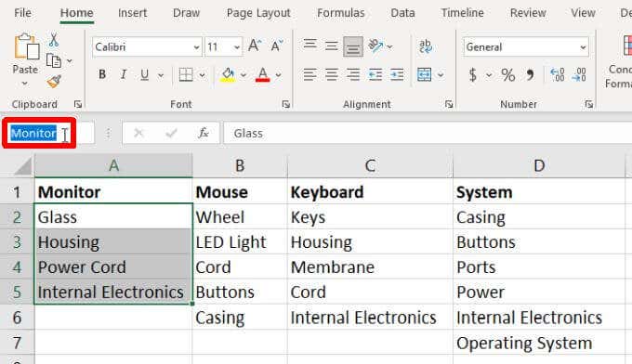Switch to the Draw tab
The height and width of the screenshot is (364, 632).
point(186,13)
